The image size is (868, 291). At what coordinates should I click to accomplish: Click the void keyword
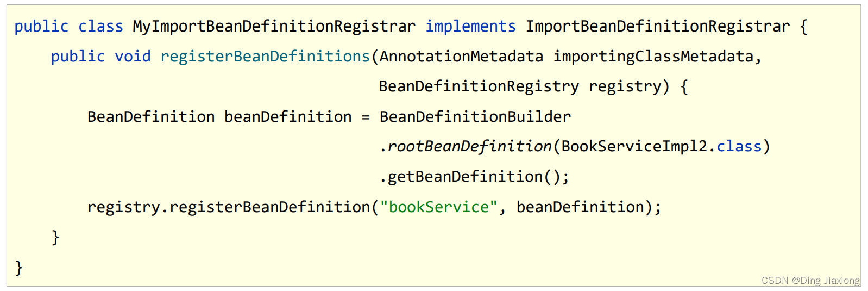pos(133,57)
